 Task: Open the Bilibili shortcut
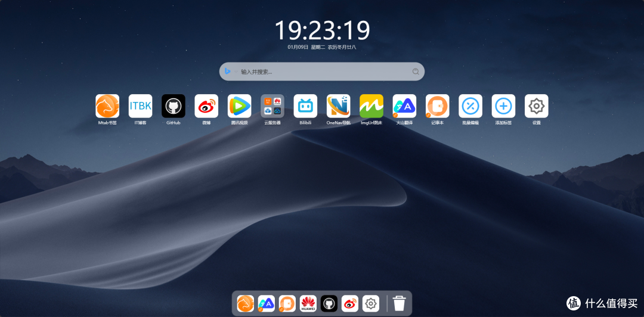pyautogui.click(x=305, y=106)
